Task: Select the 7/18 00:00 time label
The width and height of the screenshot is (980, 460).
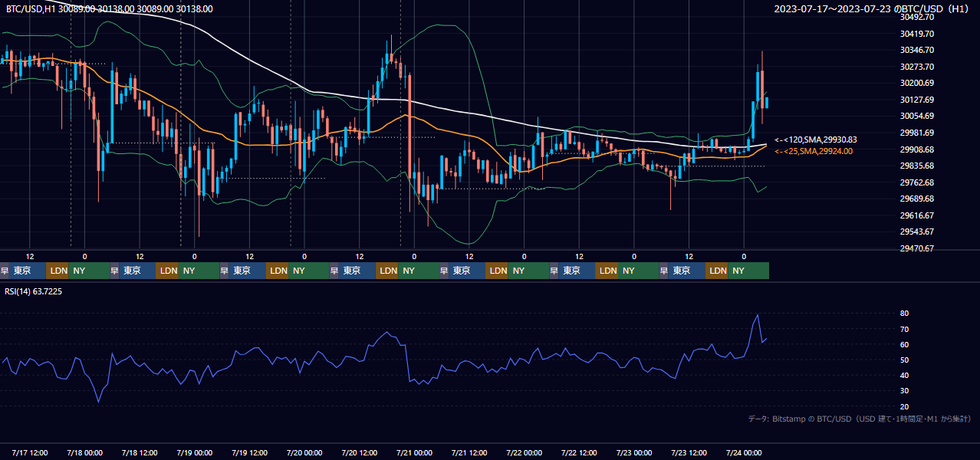Action: coord(84,452)
